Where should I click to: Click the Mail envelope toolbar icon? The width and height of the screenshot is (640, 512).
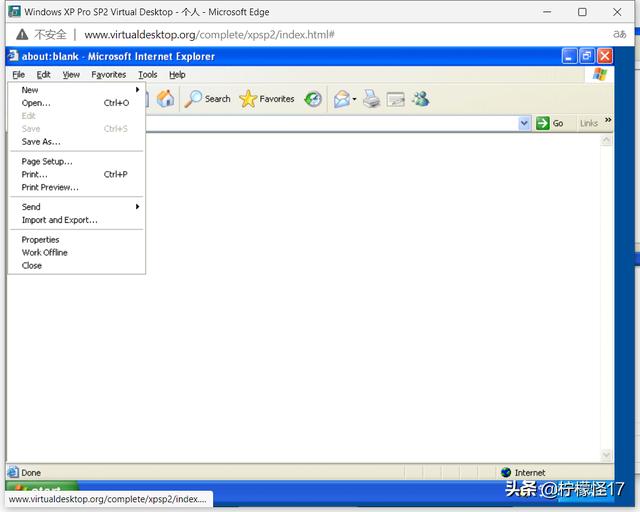coord(341,99)
